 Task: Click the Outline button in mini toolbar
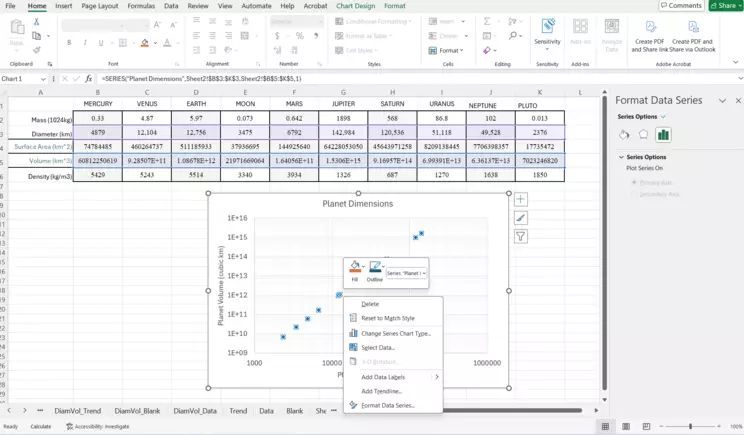click(374, 271)
